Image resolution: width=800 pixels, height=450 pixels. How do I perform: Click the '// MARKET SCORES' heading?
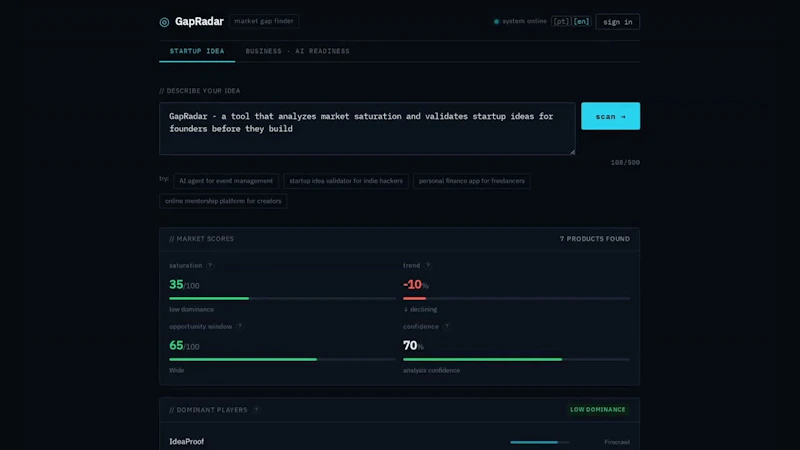[x=202, y=239]
